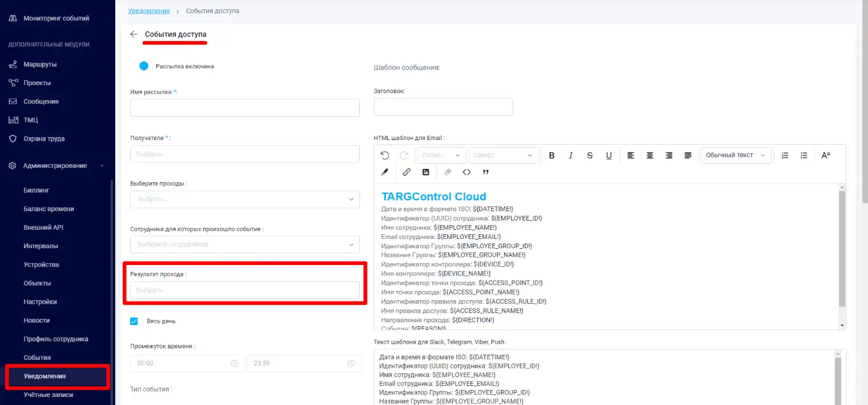Click end time field 23:59
This screenshot has width=868, height=405.
click(304, 363)
